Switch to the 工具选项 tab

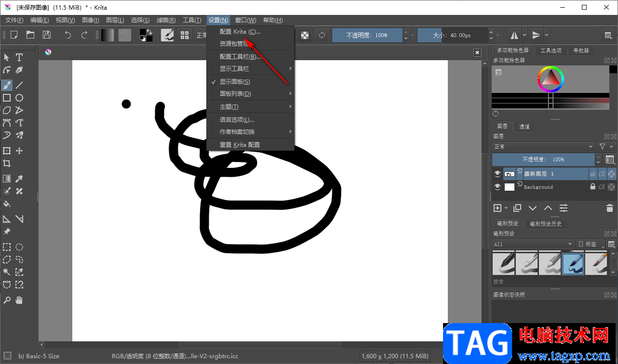click(x=551, y=51)
